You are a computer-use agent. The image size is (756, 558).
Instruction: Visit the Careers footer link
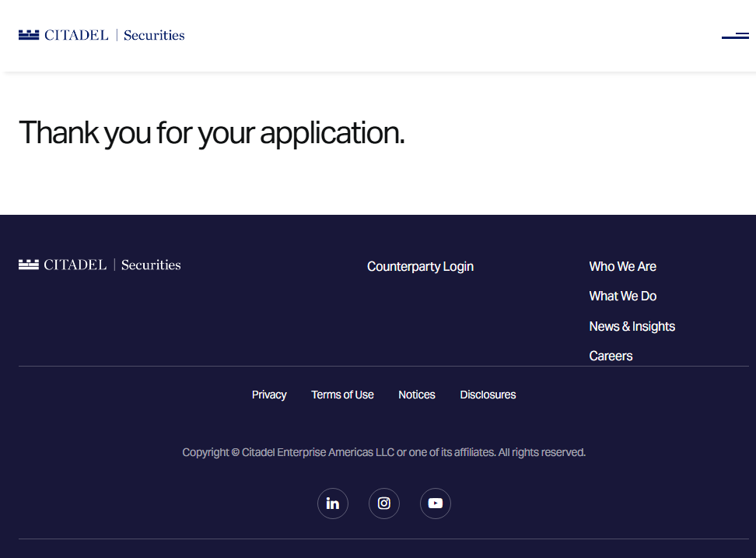tap(611, 356)
